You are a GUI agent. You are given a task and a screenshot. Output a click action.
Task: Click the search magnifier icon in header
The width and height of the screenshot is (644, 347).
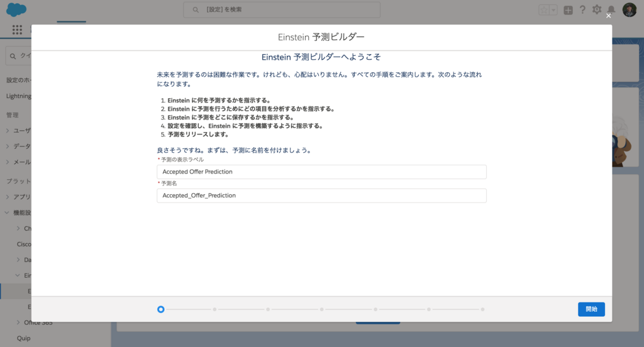coord(196,9)
